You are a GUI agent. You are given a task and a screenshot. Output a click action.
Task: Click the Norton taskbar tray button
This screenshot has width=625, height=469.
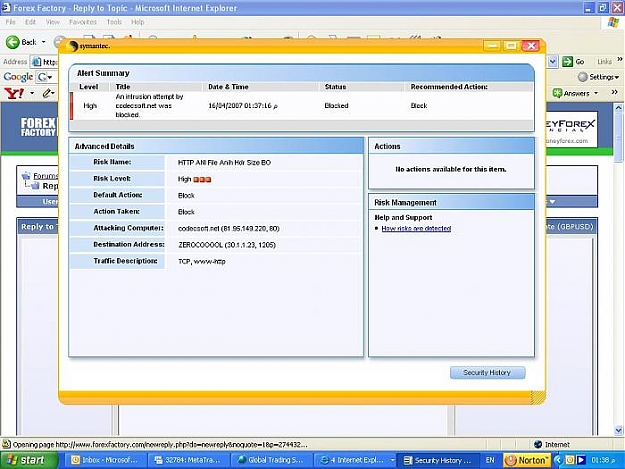(x=527, y=460)
